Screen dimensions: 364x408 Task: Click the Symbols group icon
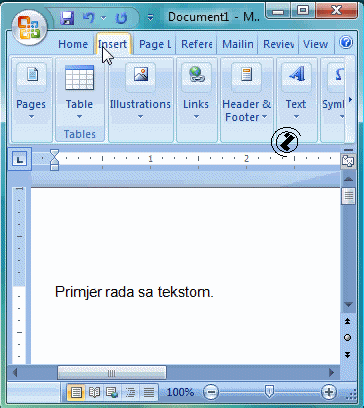click(x=335, y=77)
